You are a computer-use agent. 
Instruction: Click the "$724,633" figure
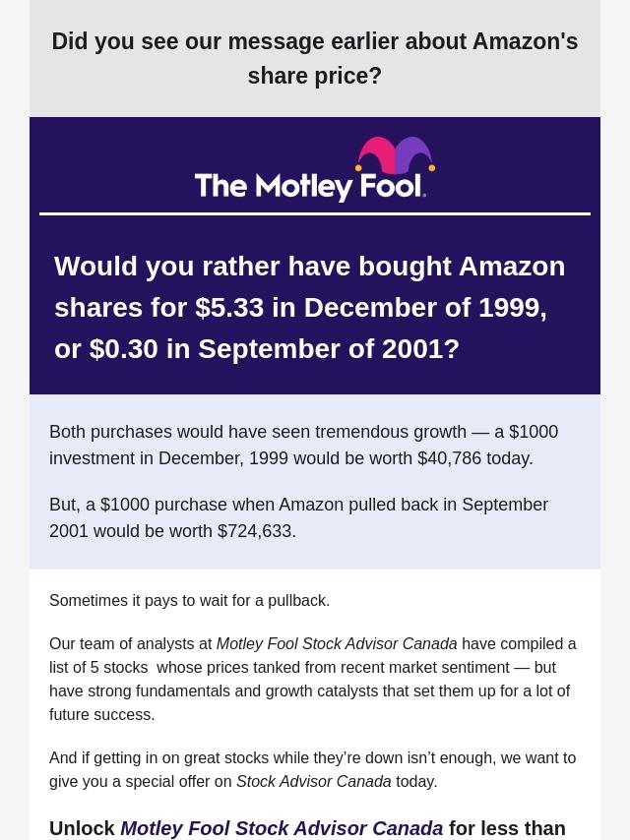(256, 531)
